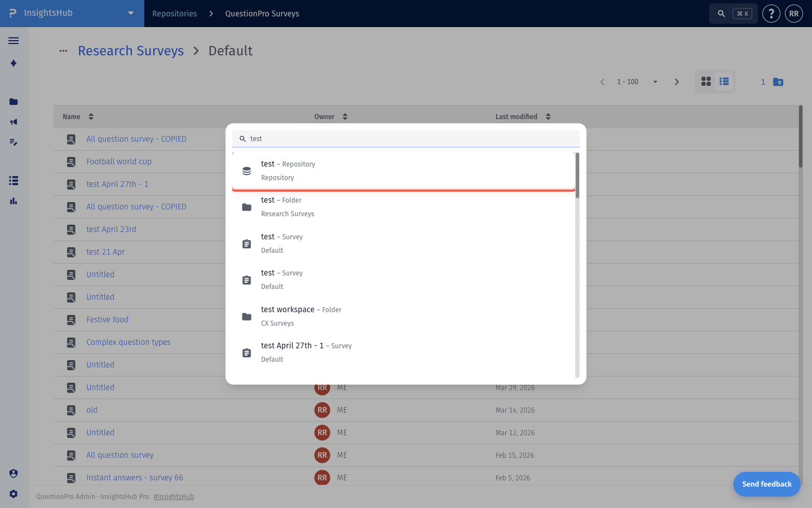Click the RR user avatar in the header
Image resolution: width=812 pixels, height=508 pixels.
point(794,14)
